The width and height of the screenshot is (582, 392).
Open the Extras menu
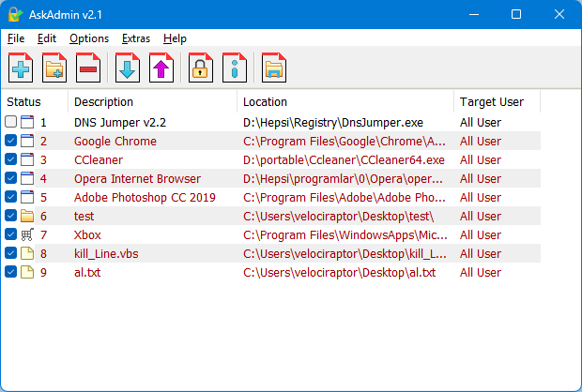point(136,38)
